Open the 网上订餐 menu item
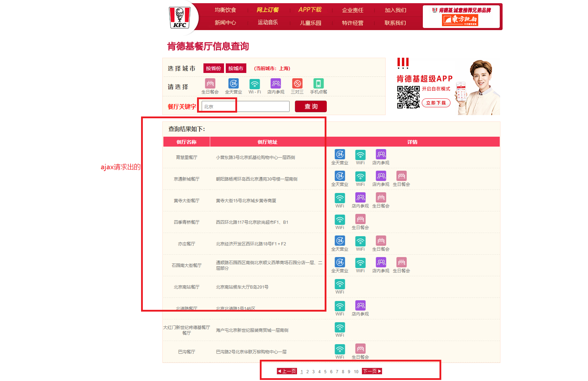Screen dimensions: 588x381 [268, 10]
